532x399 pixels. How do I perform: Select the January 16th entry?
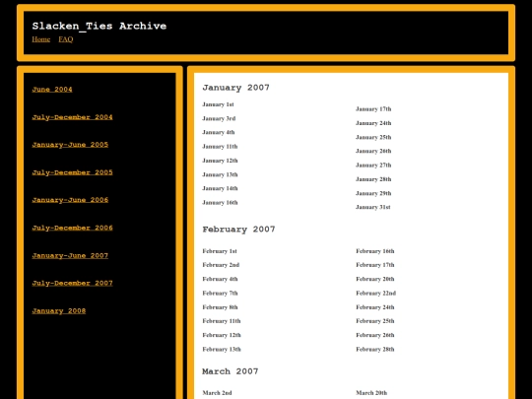(x=220, y=203)
